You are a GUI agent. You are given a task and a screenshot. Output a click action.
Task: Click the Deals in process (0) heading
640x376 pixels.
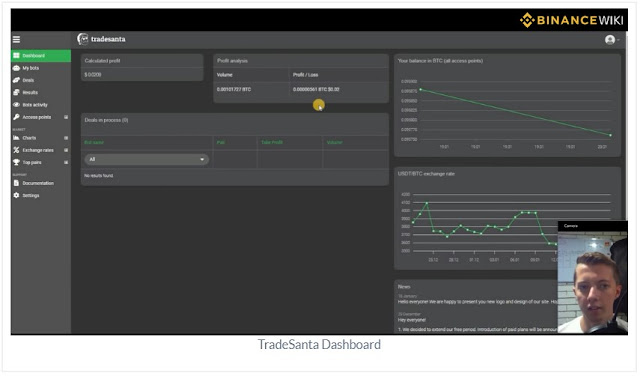click(106, 120)
